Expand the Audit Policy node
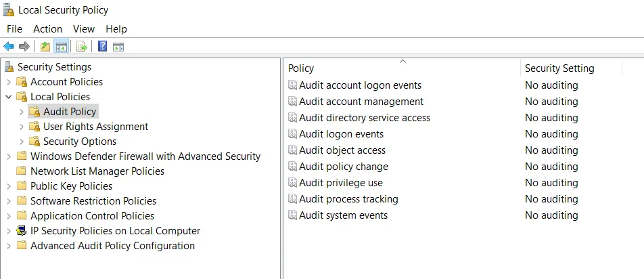644x279 pixels. click(x=22, y=112)
